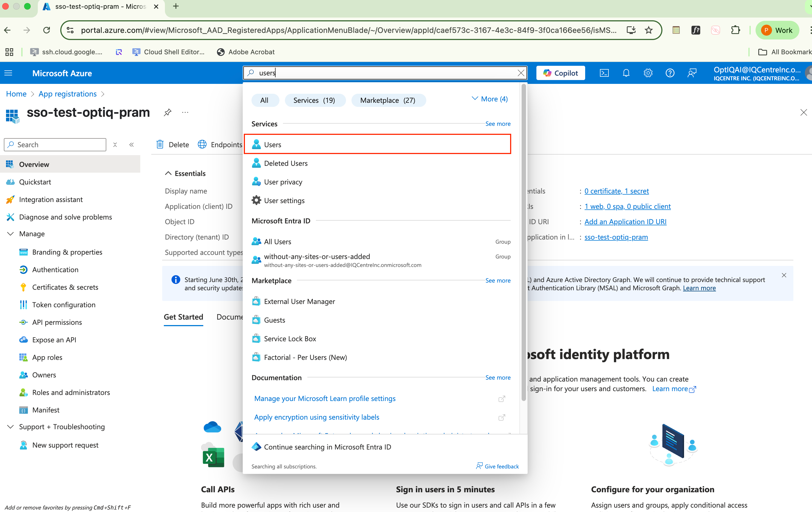This screenshot has width=812, height=512.
Task: Switch to the Get Started tab
Action: (184, 317)
